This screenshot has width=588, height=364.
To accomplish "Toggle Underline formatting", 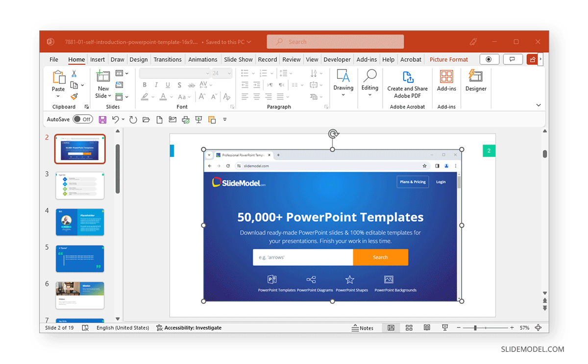I will 168,85.
